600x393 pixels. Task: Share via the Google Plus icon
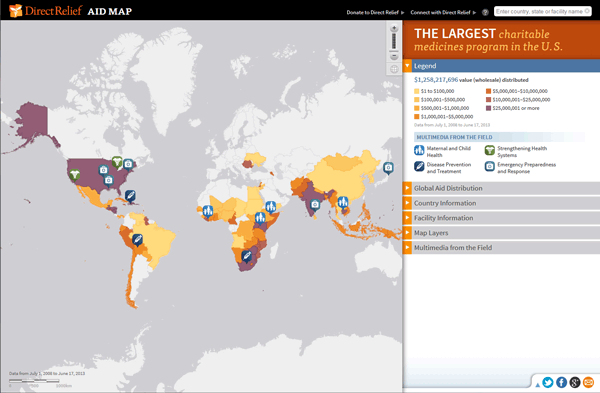tap(575, 382)
